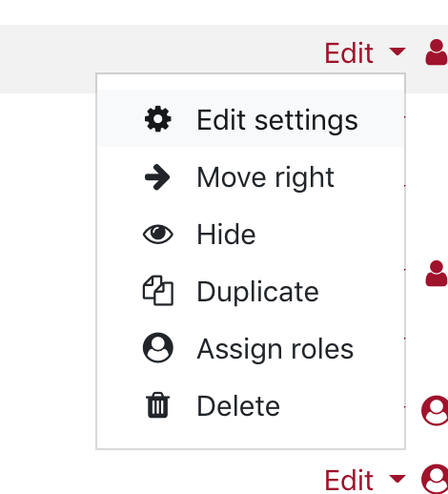This screenshot has width=448, height=494.
Task: Click the solid red user icon in gray row
Action: point(437,51)
